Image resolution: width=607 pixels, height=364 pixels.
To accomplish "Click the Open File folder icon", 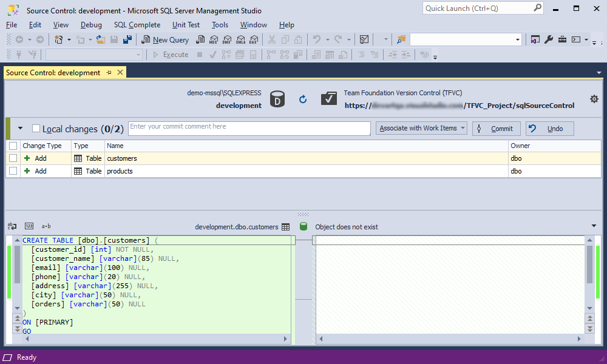I will pyautogui.click(x=101, y=39).
